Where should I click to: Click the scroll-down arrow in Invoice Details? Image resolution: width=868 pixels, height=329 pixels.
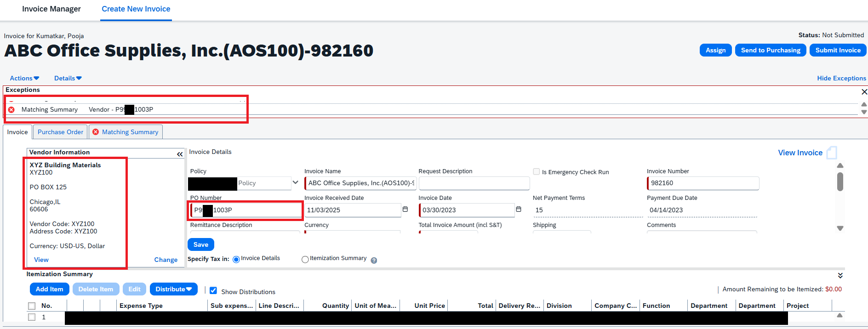[x=840, y=228]
